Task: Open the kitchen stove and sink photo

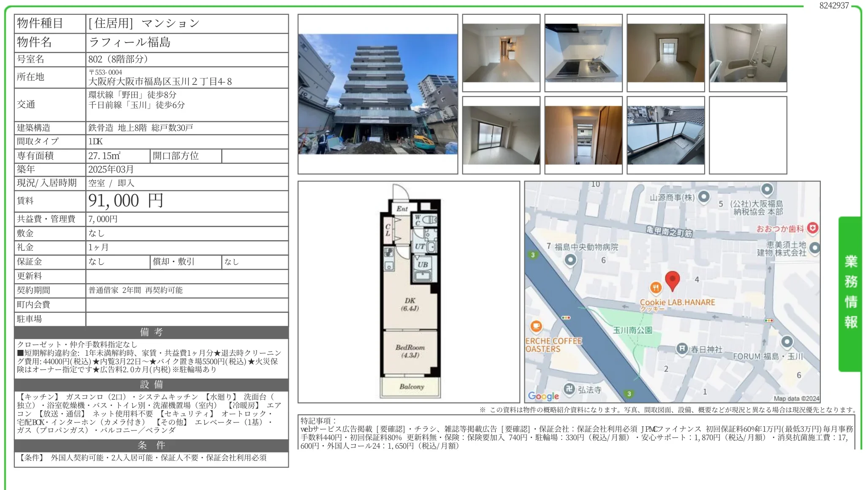Action: tap(583, 53)
